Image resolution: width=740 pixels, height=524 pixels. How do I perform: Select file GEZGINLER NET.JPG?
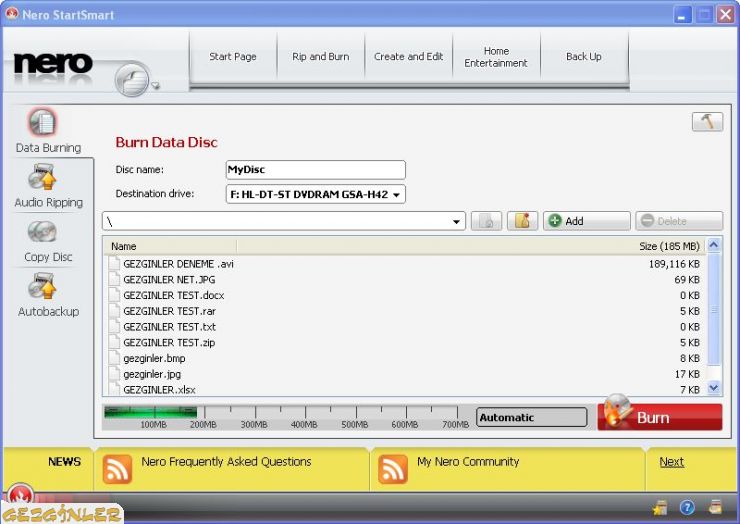tap(169, 279)
